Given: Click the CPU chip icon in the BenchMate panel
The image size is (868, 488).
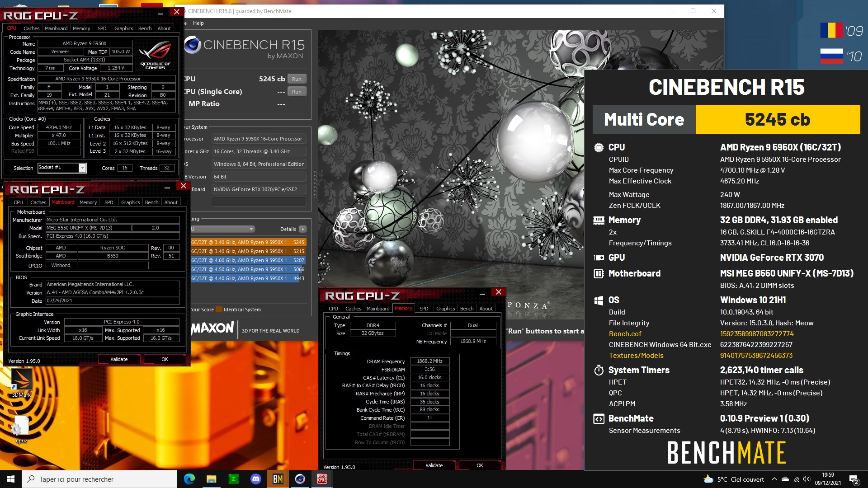Looking at the screenshot, I should pyautogui.click(x=599, y=147).
